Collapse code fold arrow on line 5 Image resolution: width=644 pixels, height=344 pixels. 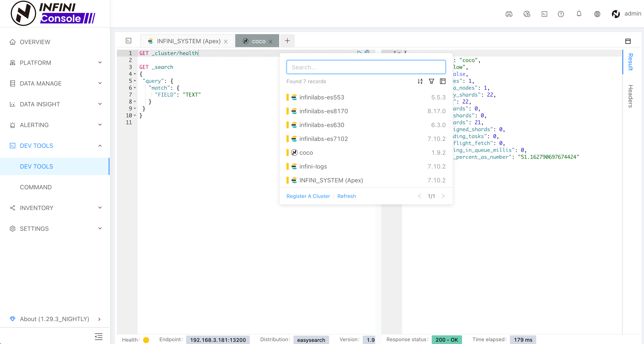point(135,81)
